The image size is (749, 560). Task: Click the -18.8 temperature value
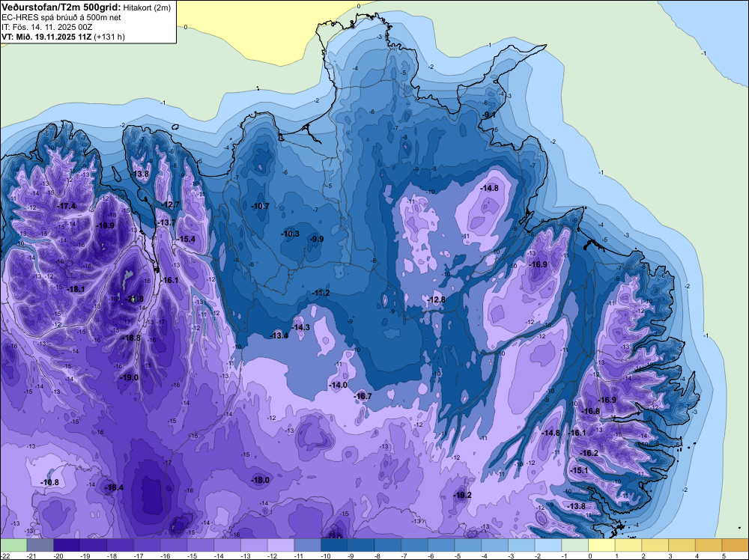[x=132, y=338]
